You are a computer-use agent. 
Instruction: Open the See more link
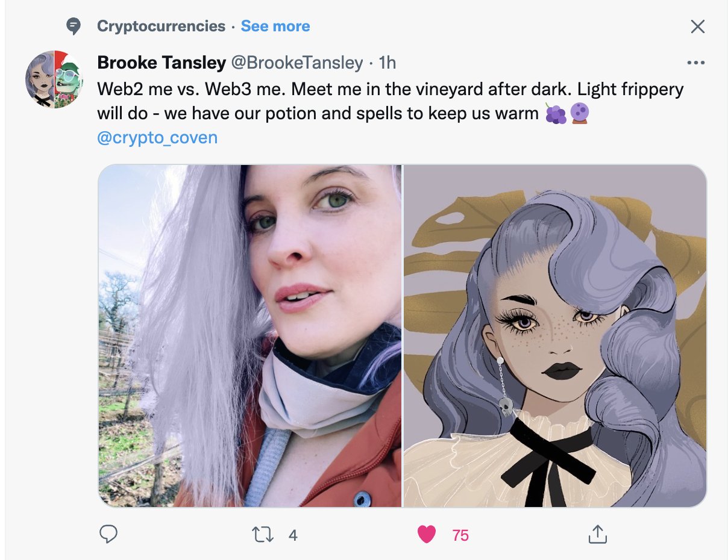pyautogui.click(x=275, y=26)
